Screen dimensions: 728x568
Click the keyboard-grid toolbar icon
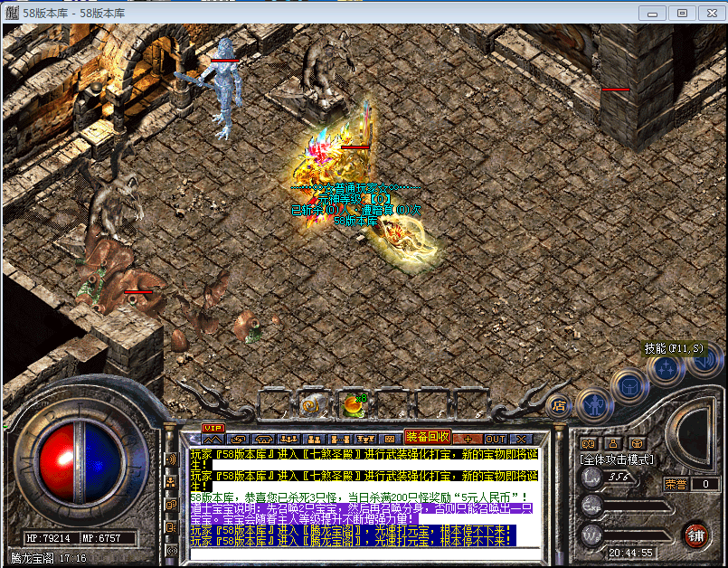pos(390,439)
